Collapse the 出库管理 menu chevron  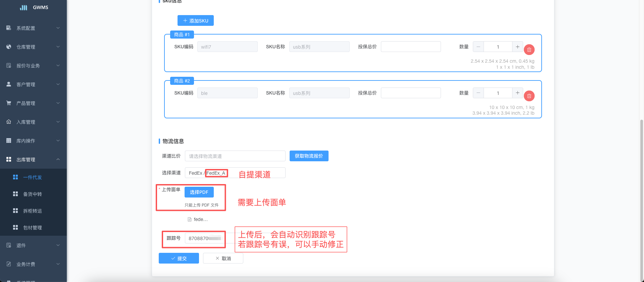tap(58, 159)
